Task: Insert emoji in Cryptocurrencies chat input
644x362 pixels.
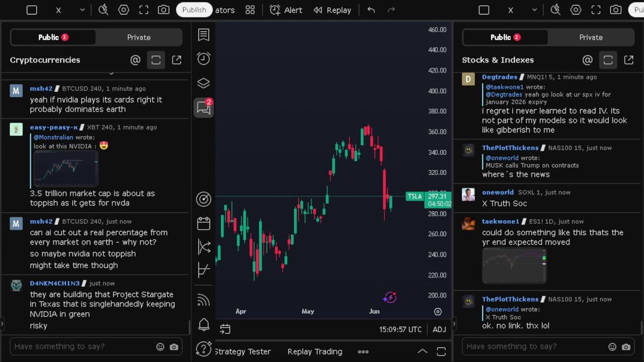Action: [160, 347]
